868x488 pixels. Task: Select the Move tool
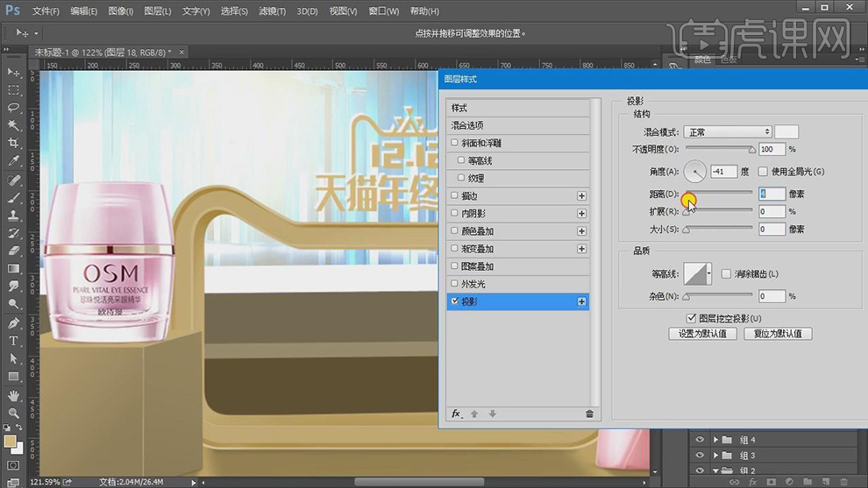click(14, 72)
